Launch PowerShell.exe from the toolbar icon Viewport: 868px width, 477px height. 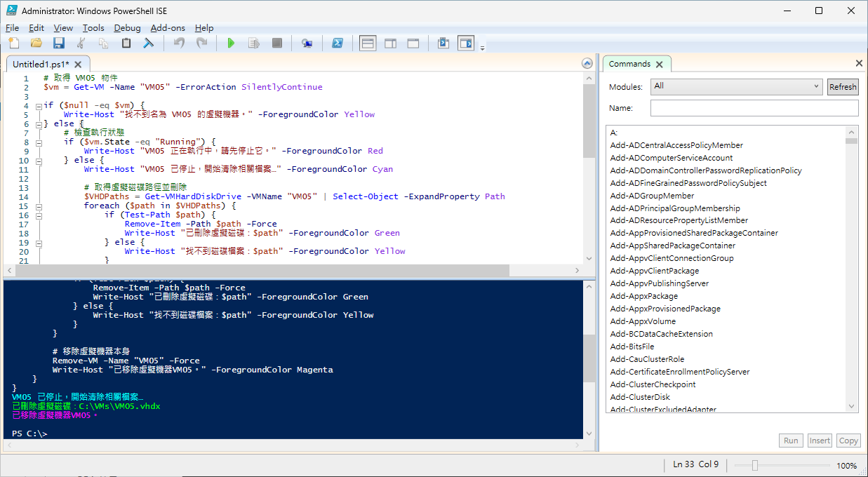(338, 43)
